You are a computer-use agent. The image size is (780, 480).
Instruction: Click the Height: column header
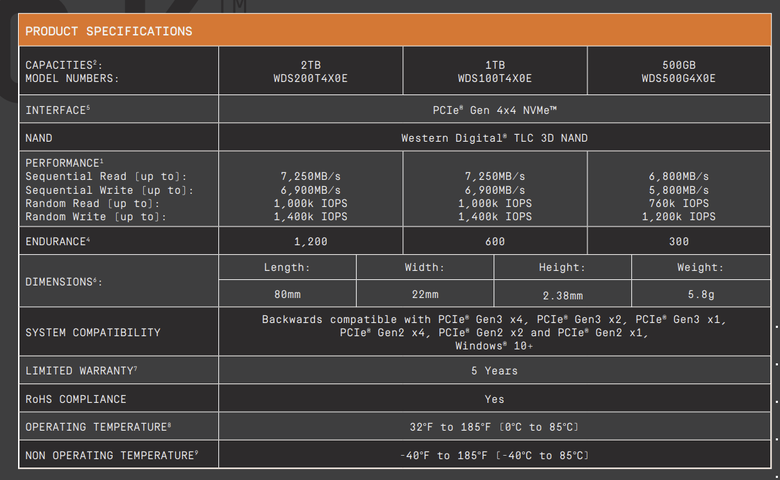562,268
